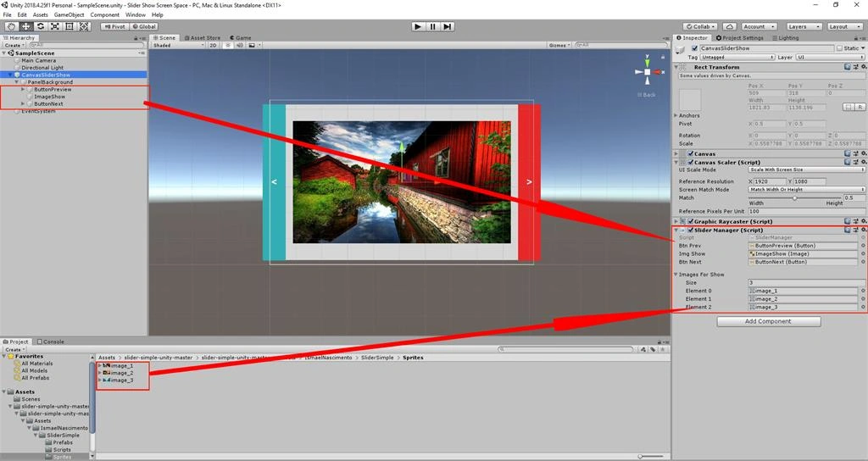The width and height of the screenshot is (868, 461).
Task: Open UI Scale Mode dropdown
Action: (807, 169)
